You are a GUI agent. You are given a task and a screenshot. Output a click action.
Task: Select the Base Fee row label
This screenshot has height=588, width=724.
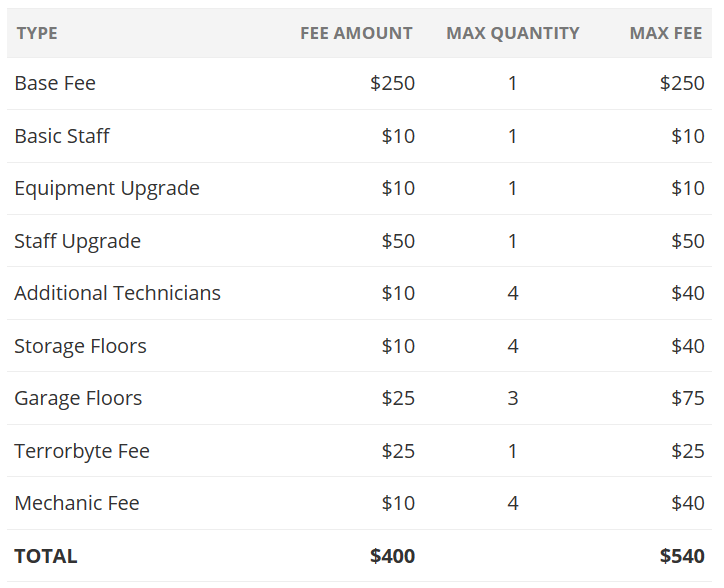pos(55,83)
